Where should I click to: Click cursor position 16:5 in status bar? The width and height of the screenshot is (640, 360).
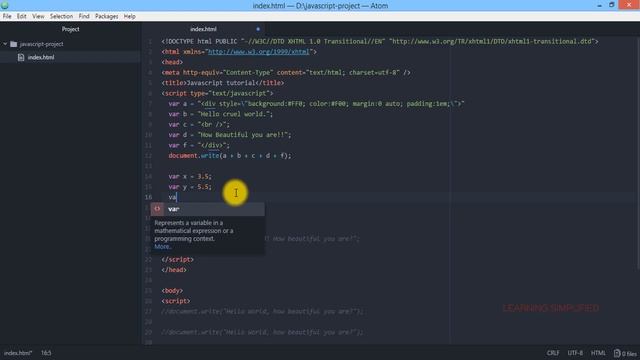[46, 353]
